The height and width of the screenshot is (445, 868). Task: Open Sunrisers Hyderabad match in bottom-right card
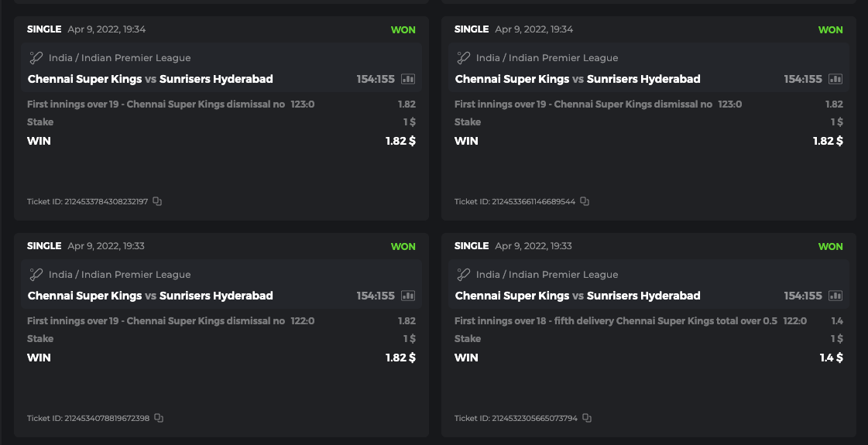click(643, 296)
